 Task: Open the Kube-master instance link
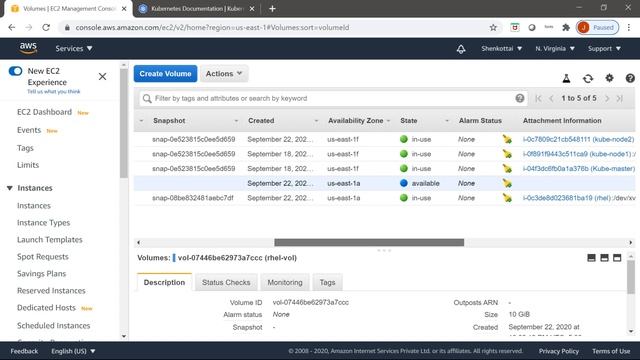579,169
